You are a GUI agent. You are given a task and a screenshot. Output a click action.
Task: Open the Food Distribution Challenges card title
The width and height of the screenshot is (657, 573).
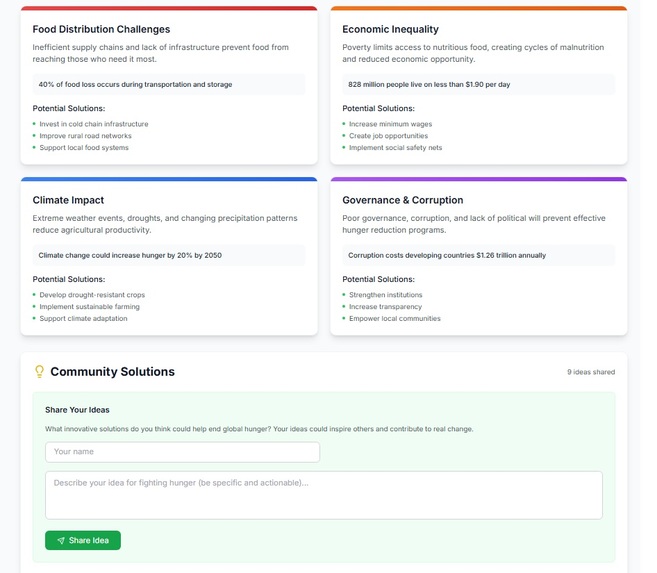click(x=101, y=29)
